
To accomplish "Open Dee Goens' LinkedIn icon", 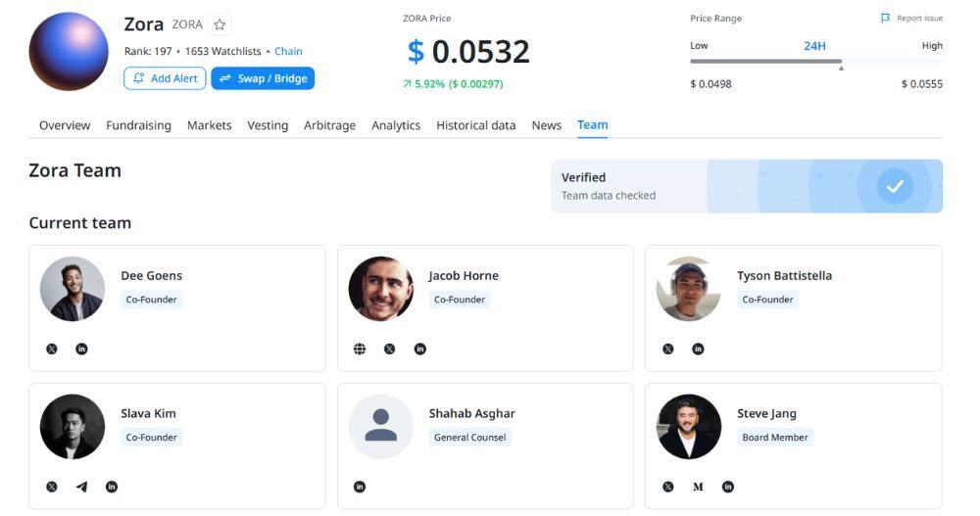I will (x=81, y=349).
